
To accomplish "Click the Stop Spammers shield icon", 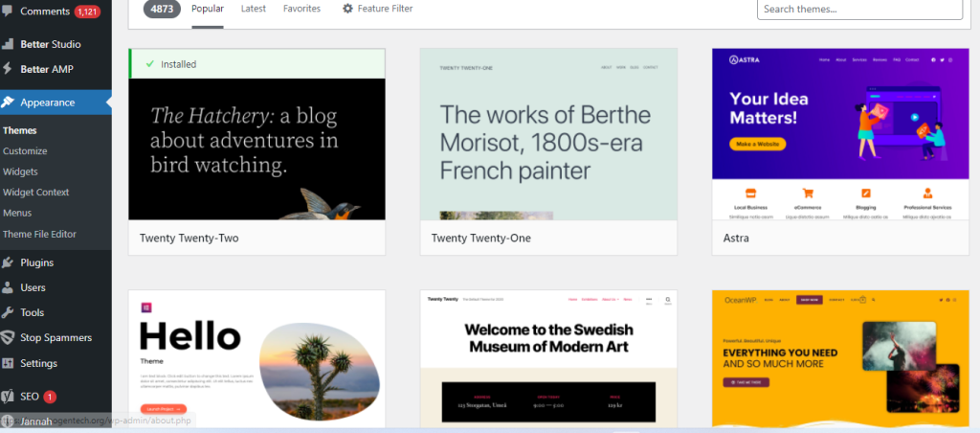I will pyautogui.click(x=8, y=338).
